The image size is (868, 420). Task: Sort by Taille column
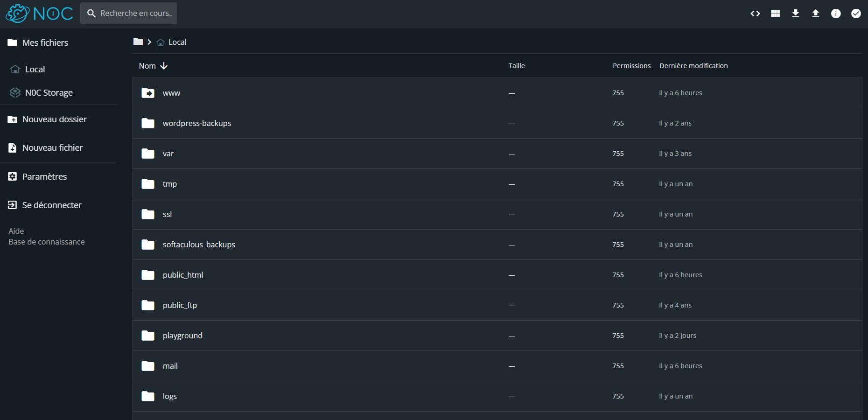pos(517,66)
